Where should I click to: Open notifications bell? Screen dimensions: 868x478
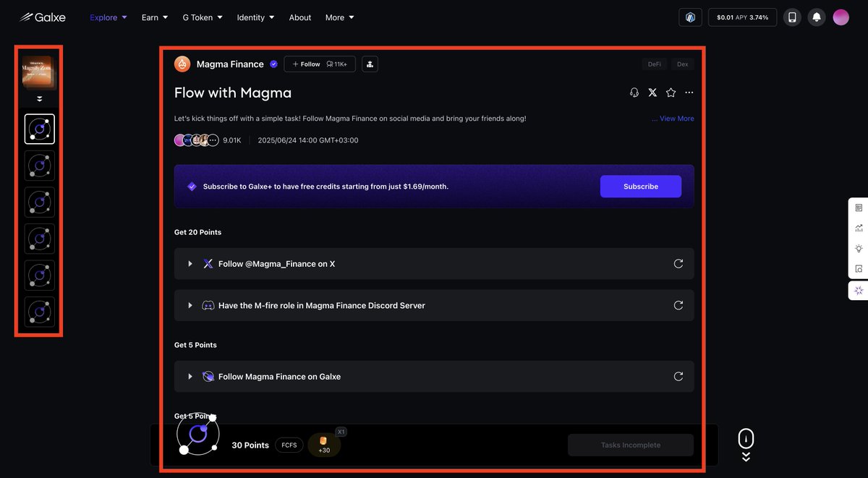point(817,17)
